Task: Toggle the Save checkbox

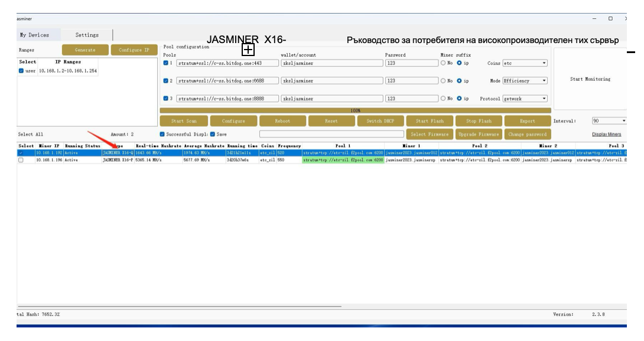Action: pyautogui.click(x=212, y=134)
